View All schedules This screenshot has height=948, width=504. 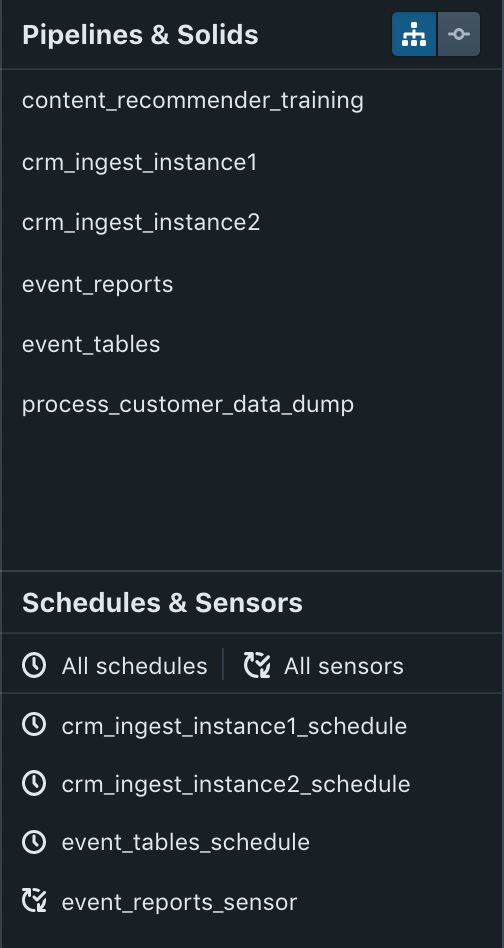coord(134,666)
